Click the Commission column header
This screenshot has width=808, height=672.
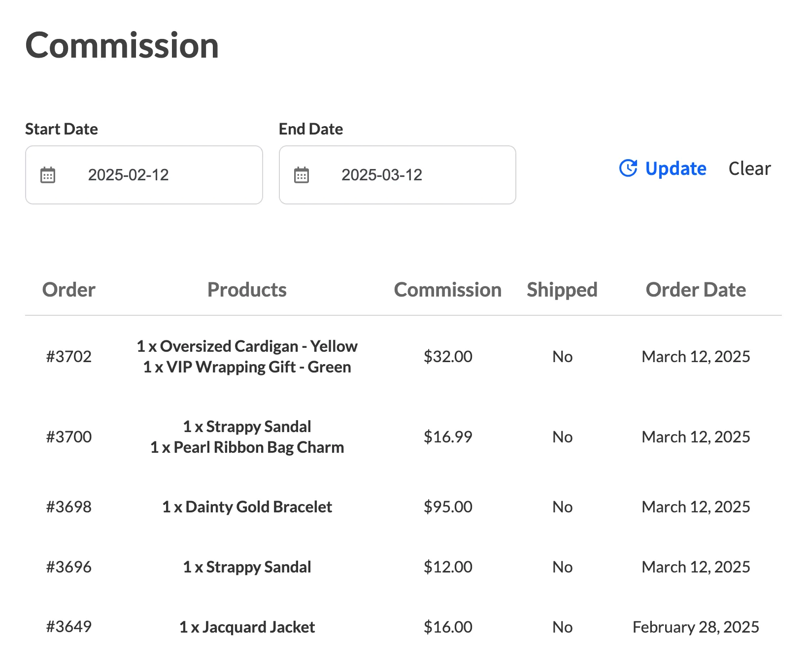[x=447, y=290]
